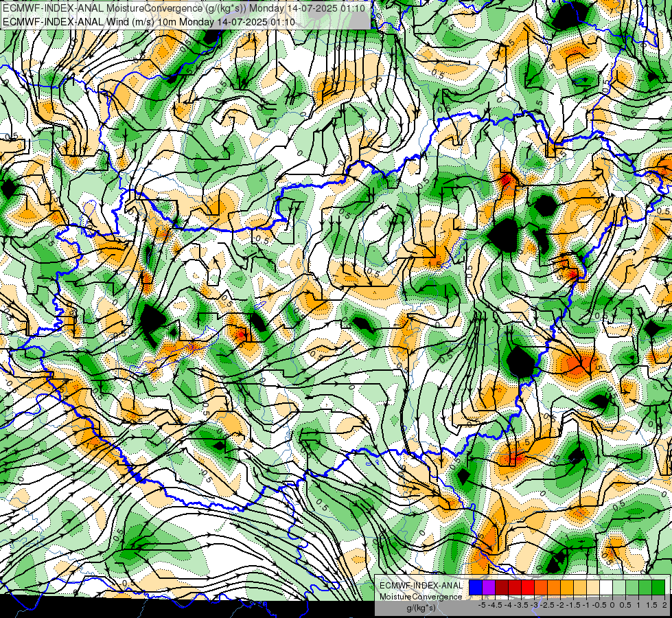Click the light orange swatch between -1.5 and -1
Screen dimensions: 672x618
coord(580,587)
